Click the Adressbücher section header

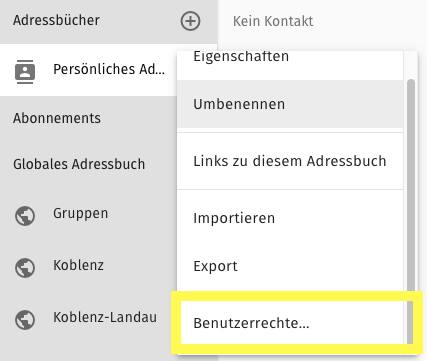pos(56,20)
